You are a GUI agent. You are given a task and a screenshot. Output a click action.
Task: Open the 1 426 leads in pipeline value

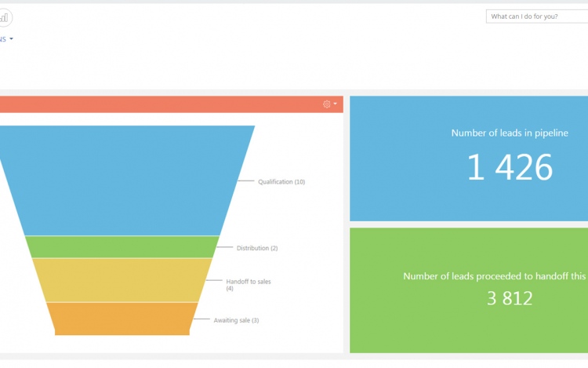click(x=510, y=167)
